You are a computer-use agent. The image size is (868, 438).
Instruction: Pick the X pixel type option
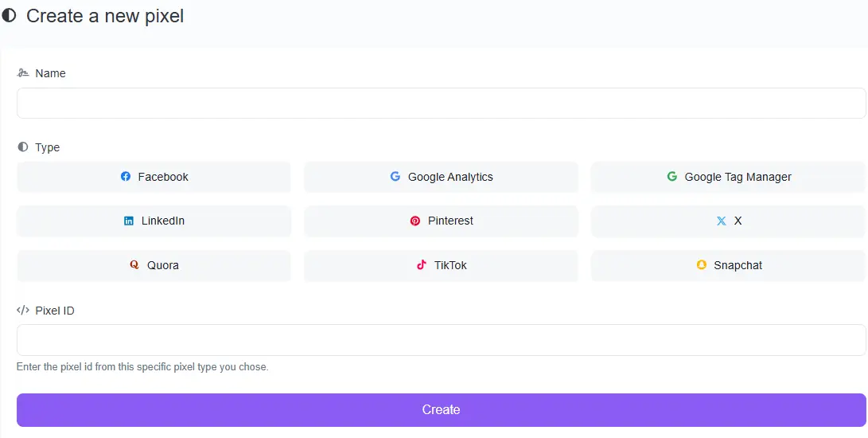click(729, 221)
